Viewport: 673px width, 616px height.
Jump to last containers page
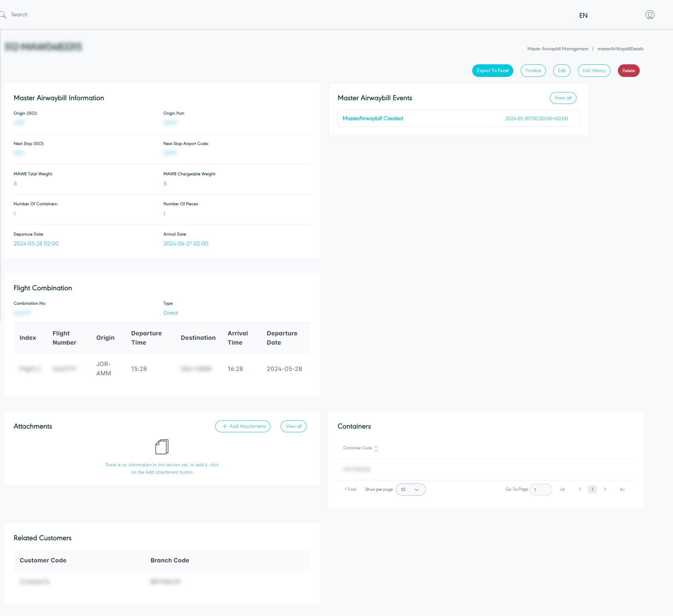pos(622,490)
